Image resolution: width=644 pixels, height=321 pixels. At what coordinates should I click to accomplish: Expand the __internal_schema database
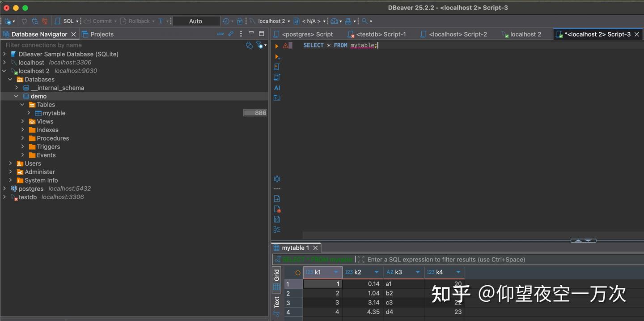pos(17,88)
